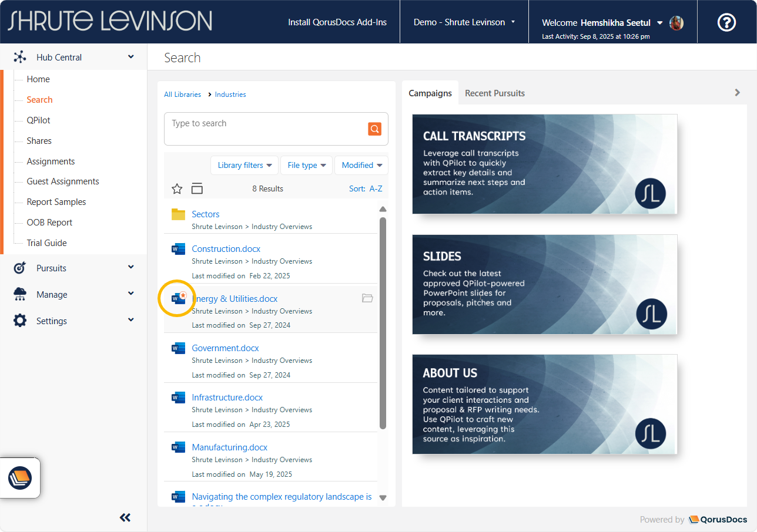Click Install QorusDocs Add-Ins button
Screen dimensions: 757x532
point(337,22)
